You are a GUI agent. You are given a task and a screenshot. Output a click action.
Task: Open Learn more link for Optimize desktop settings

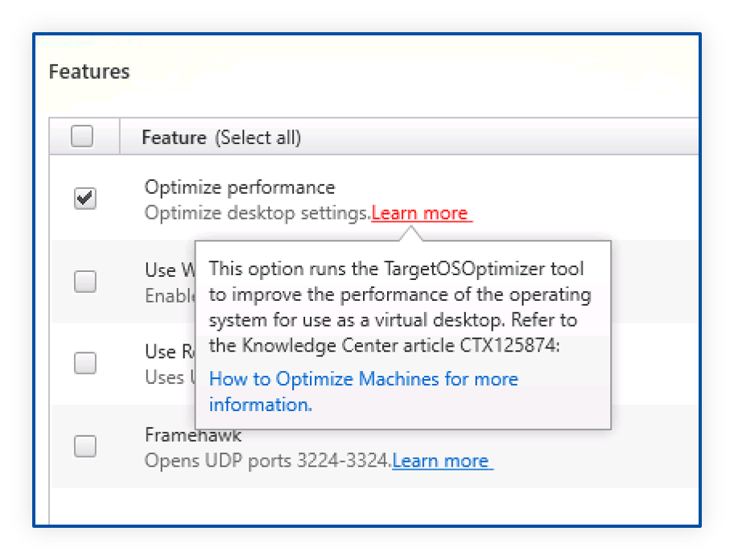420,213
